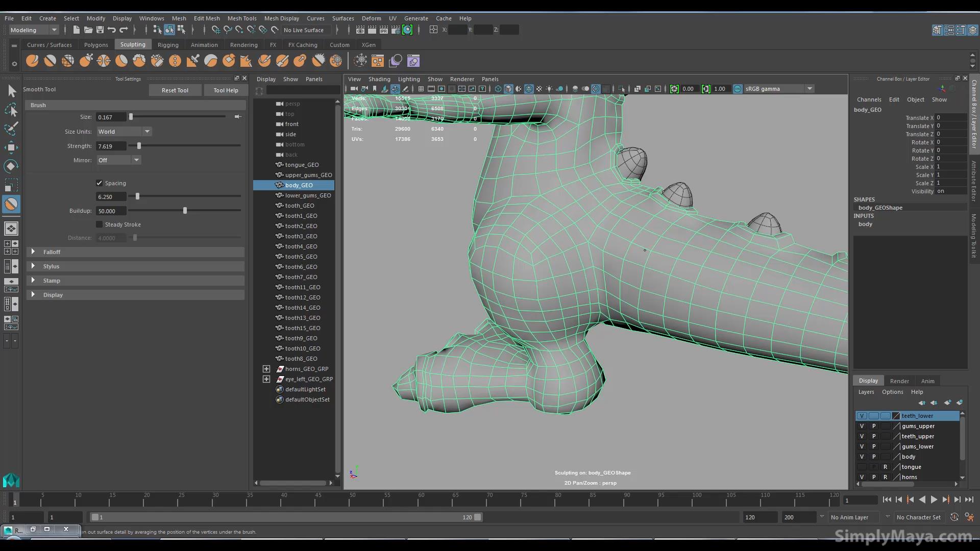Switch to the Rigging shelf tab
Viewport: 980px width, 551px height.
pos(168,45)
